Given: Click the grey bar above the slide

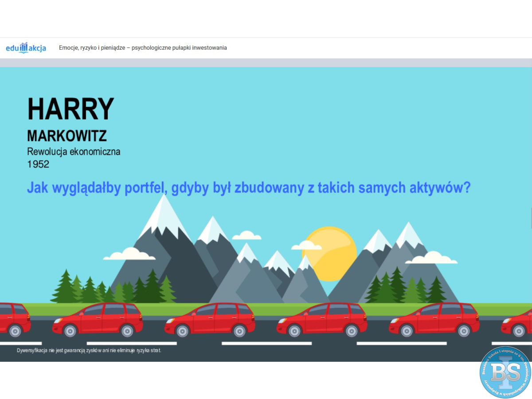Looking at the screenshot, I should click(x=266, y=63).
